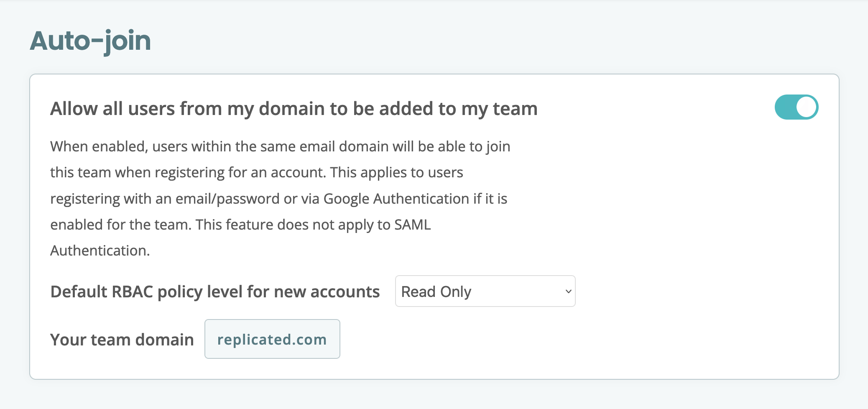868x409 pixels.
Task: Click the domain box showing replicated.com
Action: 272,339
